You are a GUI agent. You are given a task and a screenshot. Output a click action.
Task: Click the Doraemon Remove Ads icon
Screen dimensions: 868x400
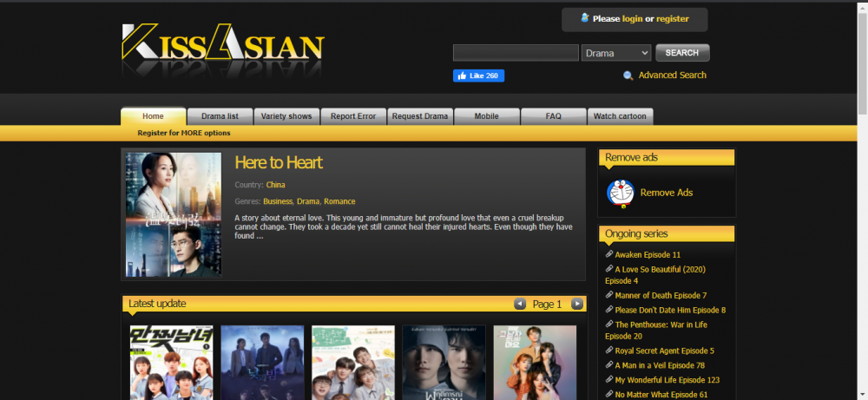[x=620, y=193]
